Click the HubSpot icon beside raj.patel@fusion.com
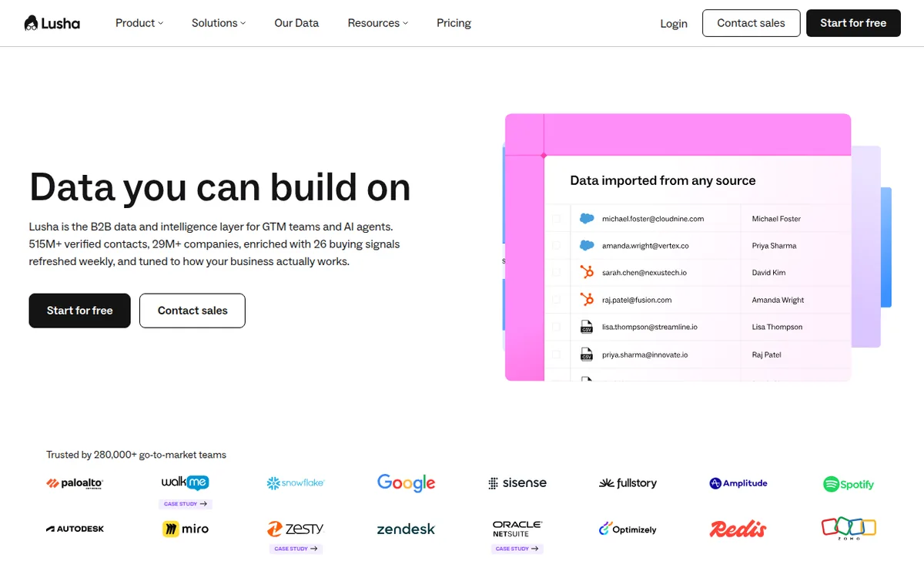 [587, 299]
